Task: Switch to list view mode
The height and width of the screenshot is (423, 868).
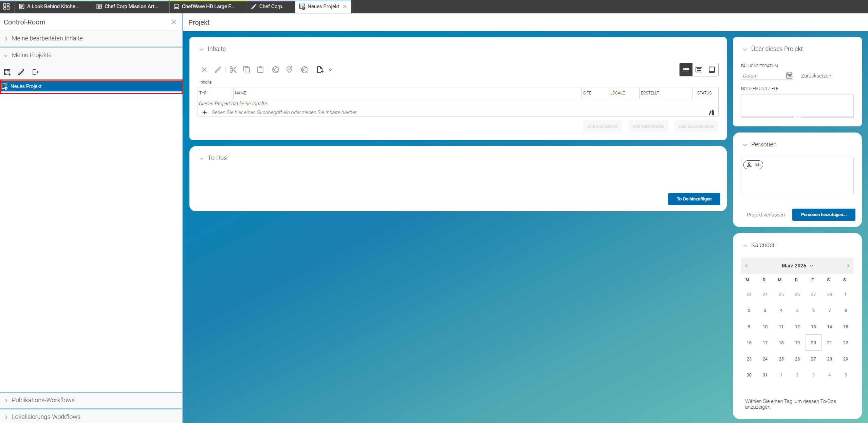Action: [x=686, y=70]
